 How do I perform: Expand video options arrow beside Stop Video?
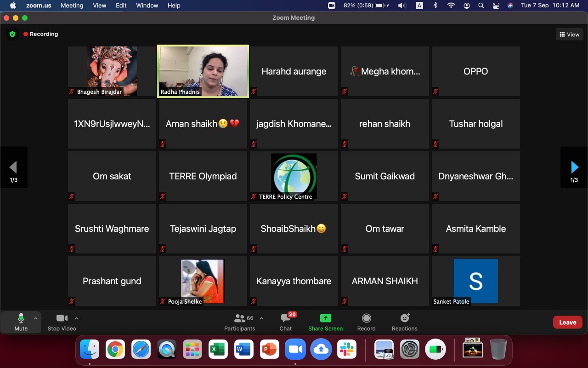77,318
